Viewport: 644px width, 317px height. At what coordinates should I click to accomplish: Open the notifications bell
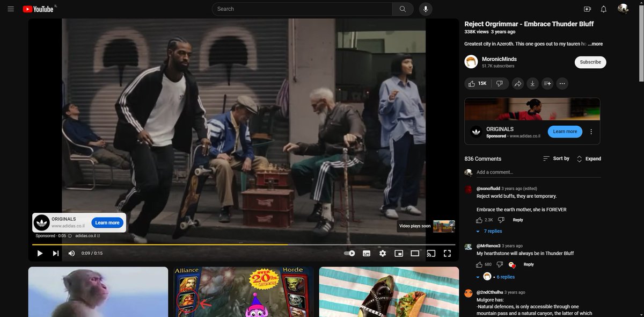tap(604, 9)
